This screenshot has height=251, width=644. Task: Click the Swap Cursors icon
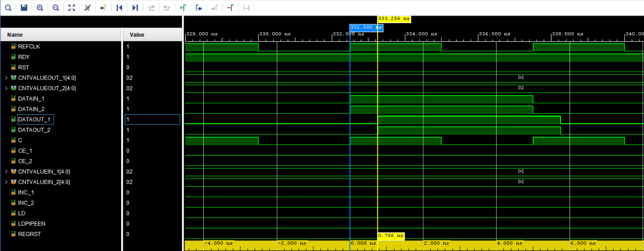[x=246, y=8]
